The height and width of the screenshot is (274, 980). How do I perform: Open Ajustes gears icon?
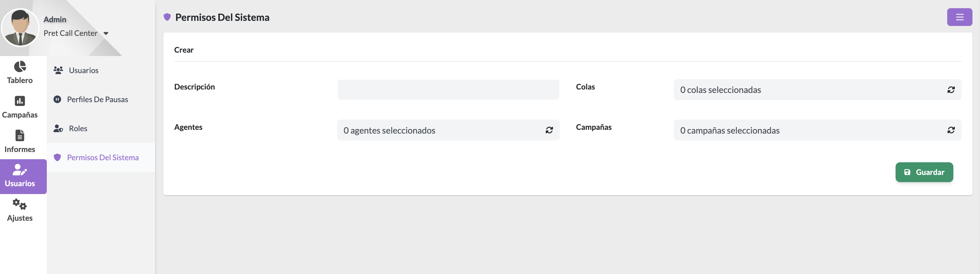click(x=20, y=204)
